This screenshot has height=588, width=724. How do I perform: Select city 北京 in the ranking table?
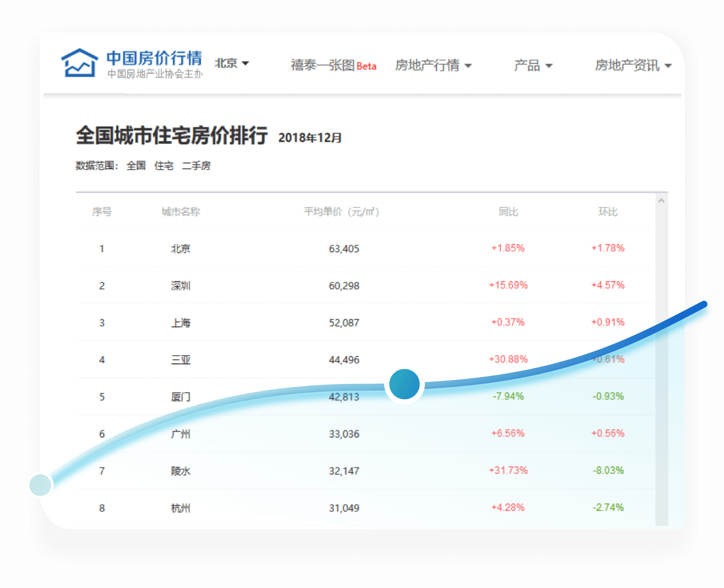181,249
